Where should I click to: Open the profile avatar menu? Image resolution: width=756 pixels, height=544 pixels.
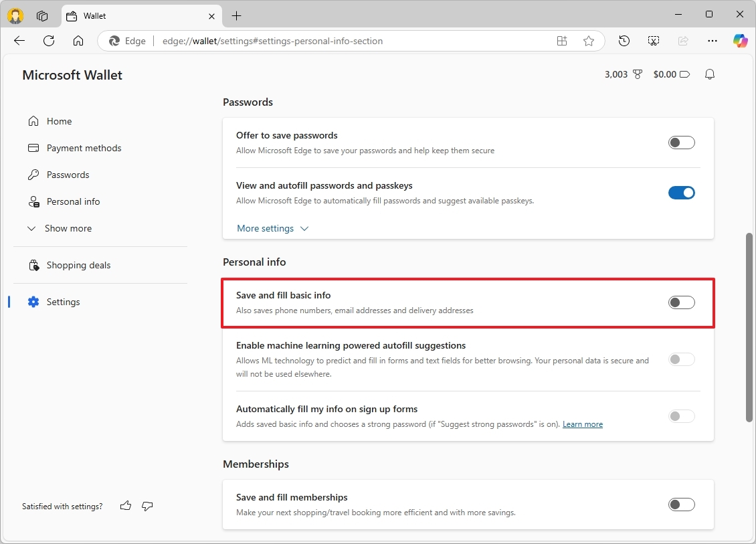pyautogui.click(x=15, y=16)
